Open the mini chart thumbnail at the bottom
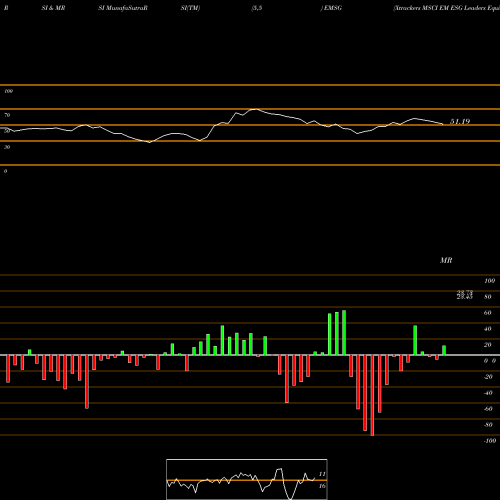The width and height of the screenshot is (500, 500). point(247,479)
